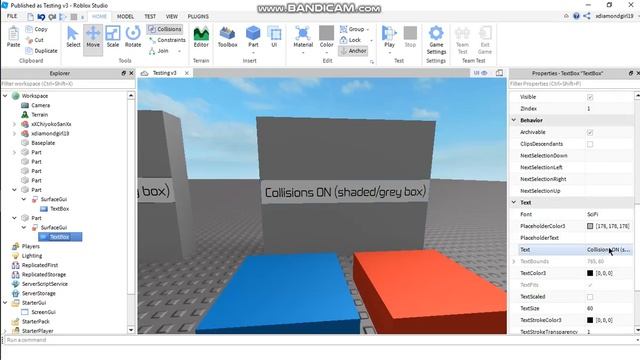Toggle the Collisions option
The width and height of the screenshot is (640, 360).
[164, 29]
